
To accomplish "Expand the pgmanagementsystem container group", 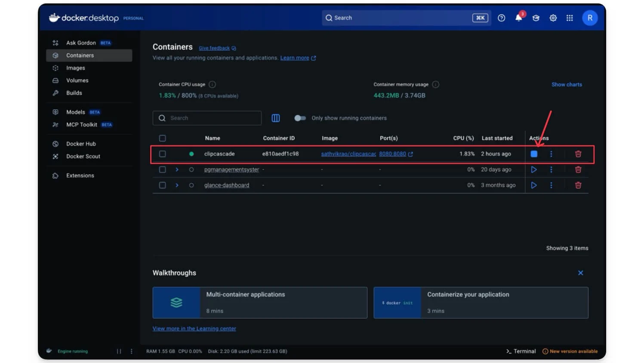I will (177, 169).
